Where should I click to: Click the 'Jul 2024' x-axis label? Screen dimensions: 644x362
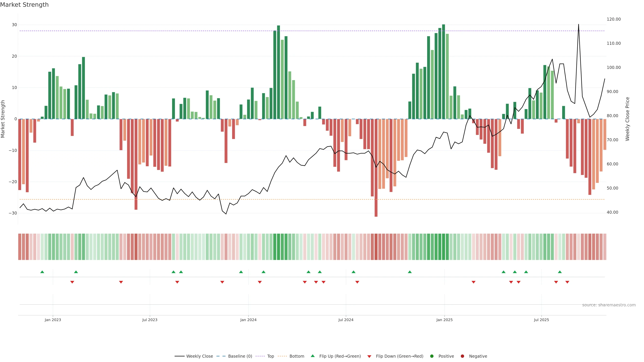point(346,320)
